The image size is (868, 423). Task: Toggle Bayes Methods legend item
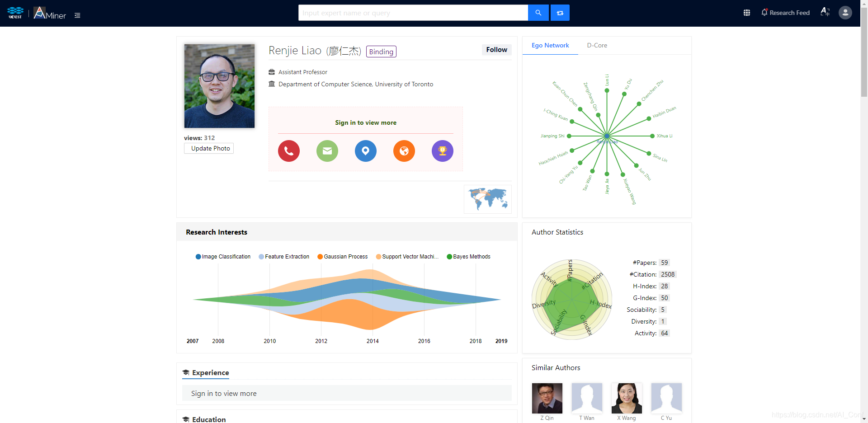(x=468, y=257)
